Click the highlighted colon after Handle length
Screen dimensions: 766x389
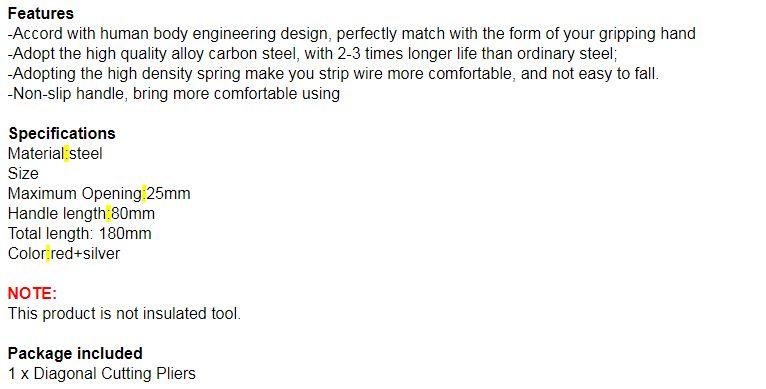[108, 214]
